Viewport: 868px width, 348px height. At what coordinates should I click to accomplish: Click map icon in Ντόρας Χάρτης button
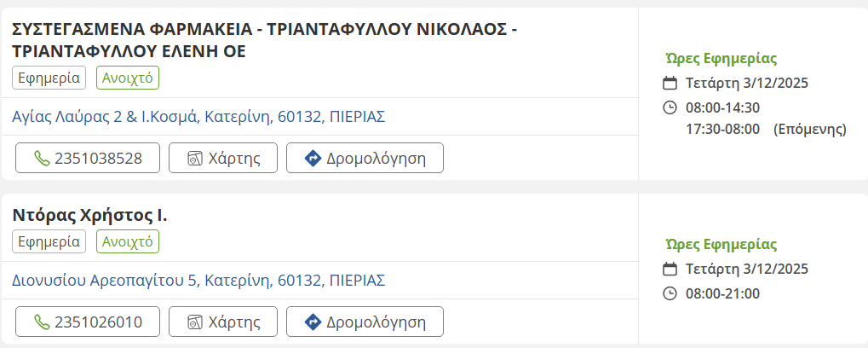194,322
